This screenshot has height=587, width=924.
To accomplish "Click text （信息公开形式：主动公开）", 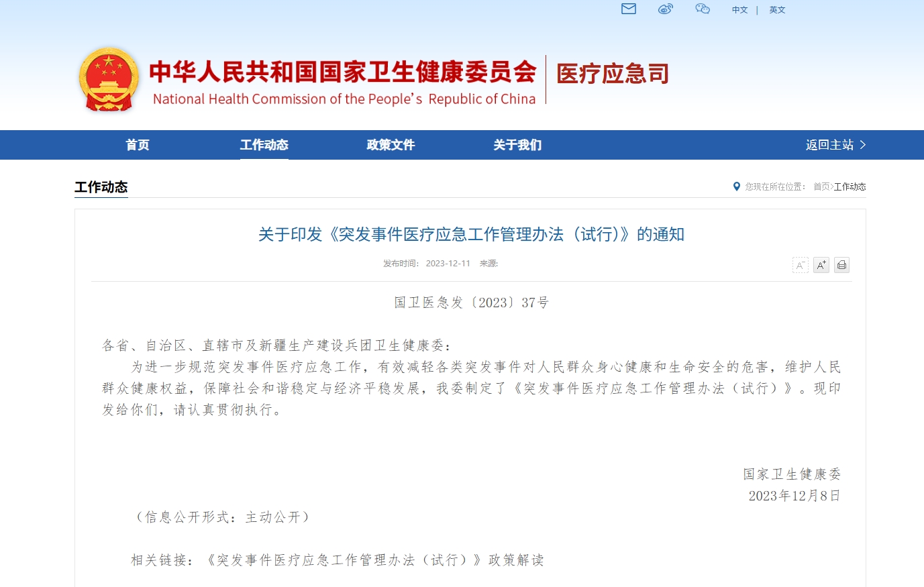I will 222,517.
